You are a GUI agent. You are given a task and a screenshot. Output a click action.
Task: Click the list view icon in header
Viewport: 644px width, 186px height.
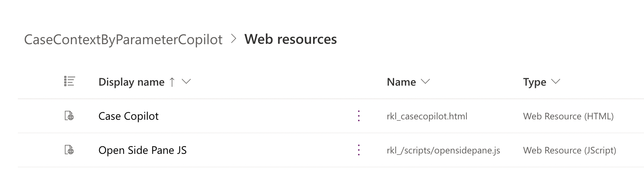[x=69, y=81]
